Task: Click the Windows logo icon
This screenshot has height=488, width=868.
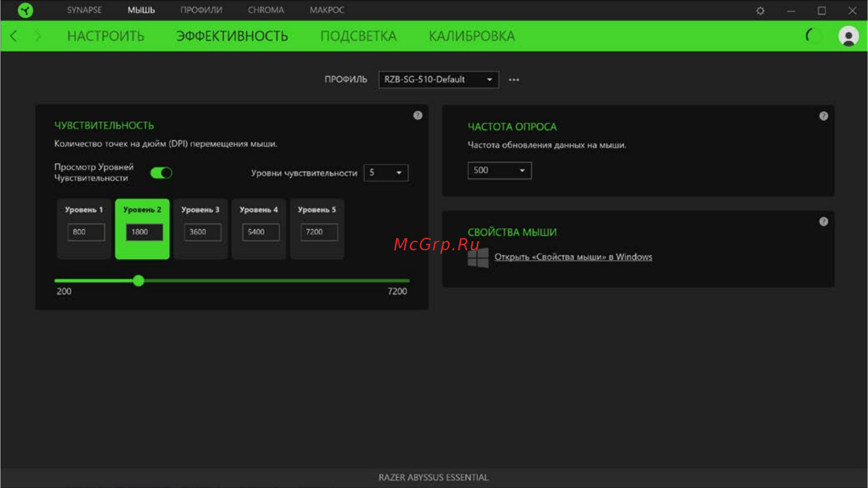Action: pos(478,258)
